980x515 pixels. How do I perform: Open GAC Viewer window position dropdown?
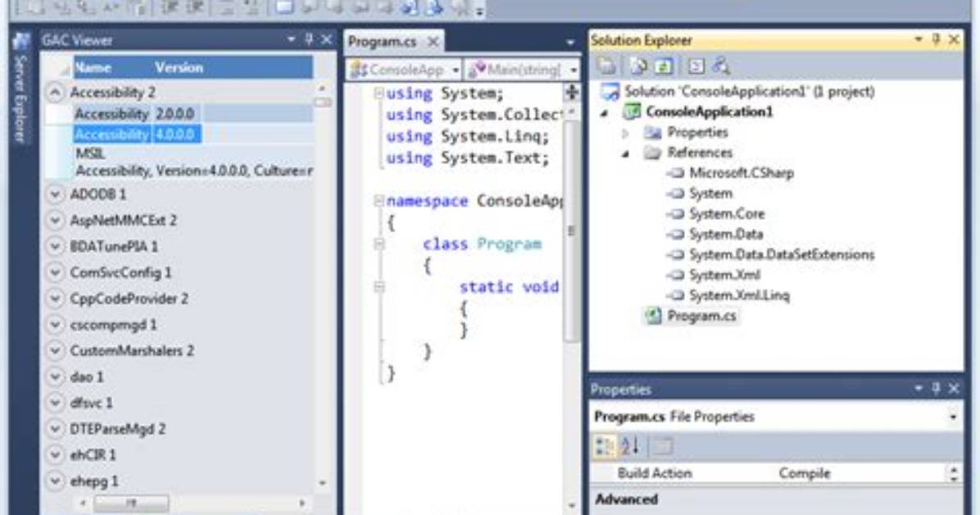291,39
